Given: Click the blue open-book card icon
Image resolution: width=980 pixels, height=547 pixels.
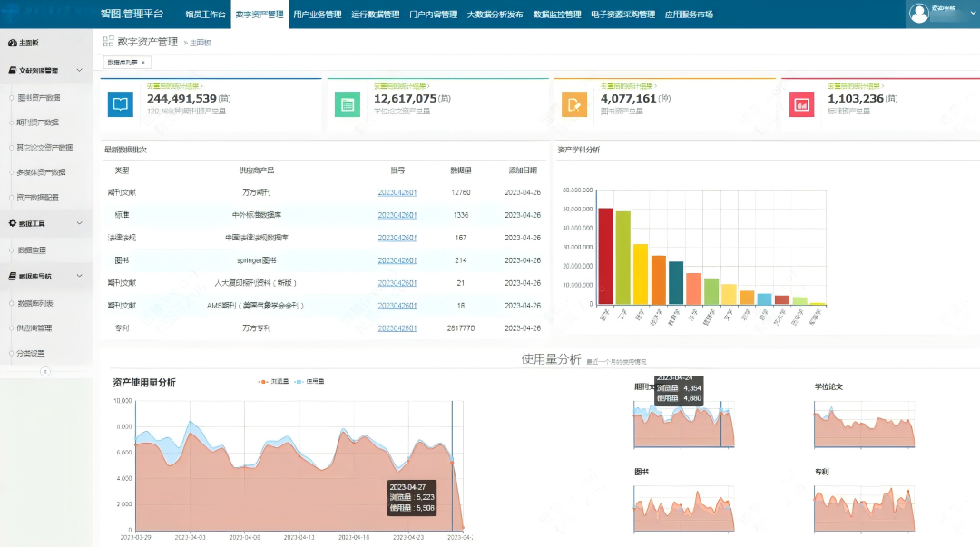Looking at the screenshot, I should click(x=120, y=103).
